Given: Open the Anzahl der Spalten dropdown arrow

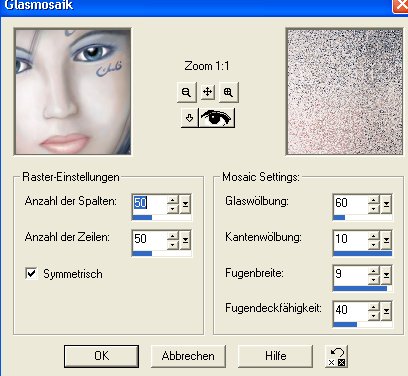Looking at the screenshot, I should tap(185, 204).
